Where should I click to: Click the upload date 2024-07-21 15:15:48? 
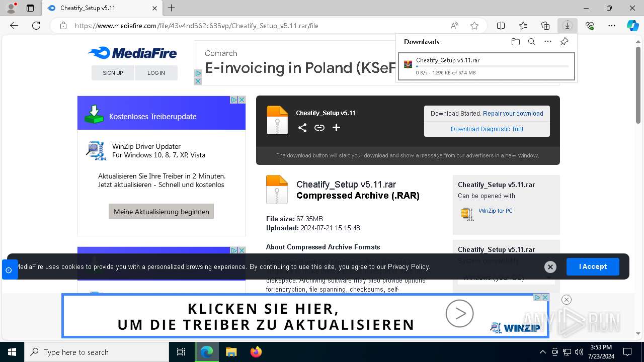coord(330,228)
